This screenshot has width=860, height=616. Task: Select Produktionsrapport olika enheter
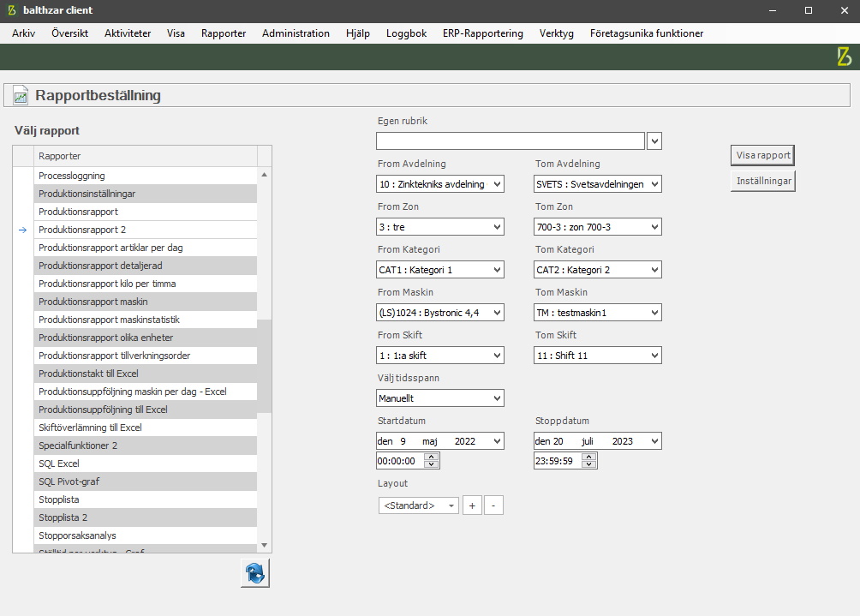click(146, 338)
